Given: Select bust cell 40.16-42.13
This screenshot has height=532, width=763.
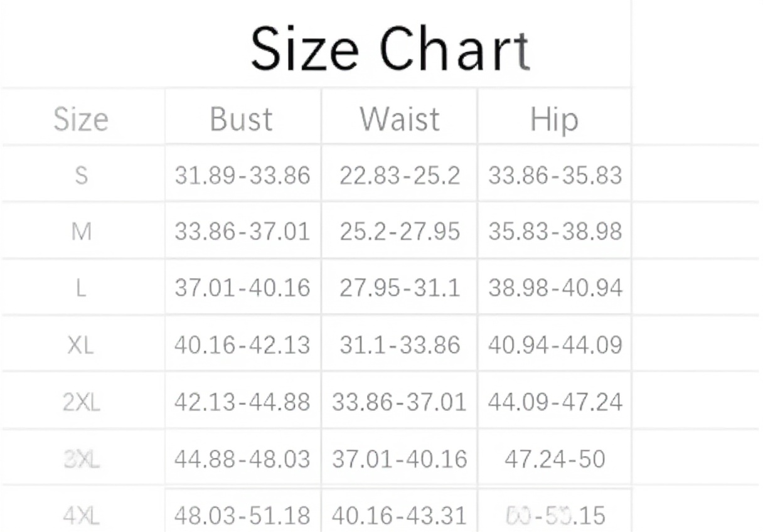Looking at the screenshot, I should point(242,345).
